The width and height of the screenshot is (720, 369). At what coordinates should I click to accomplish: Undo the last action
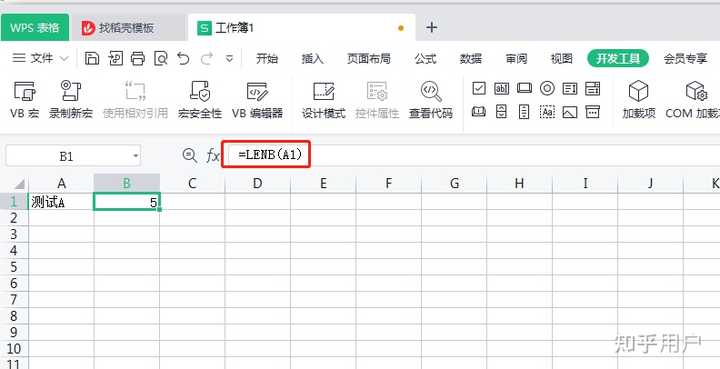pos(183,58)
